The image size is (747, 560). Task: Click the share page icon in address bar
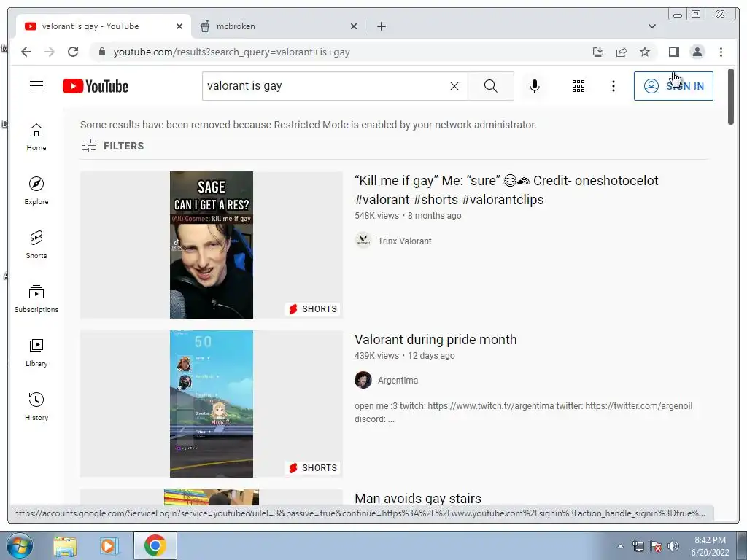(622, 52)
